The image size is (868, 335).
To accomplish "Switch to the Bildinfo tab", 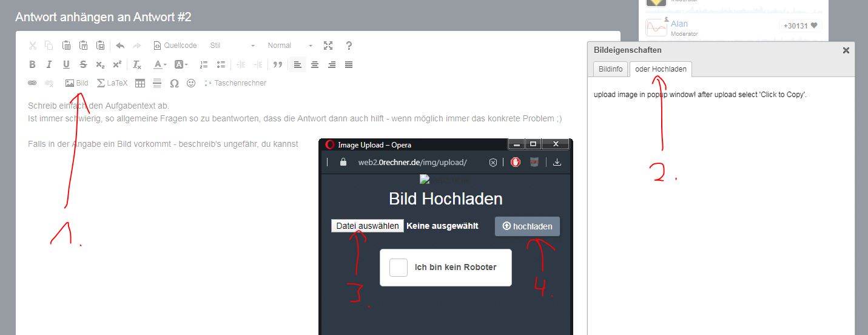I will point(610,69).
